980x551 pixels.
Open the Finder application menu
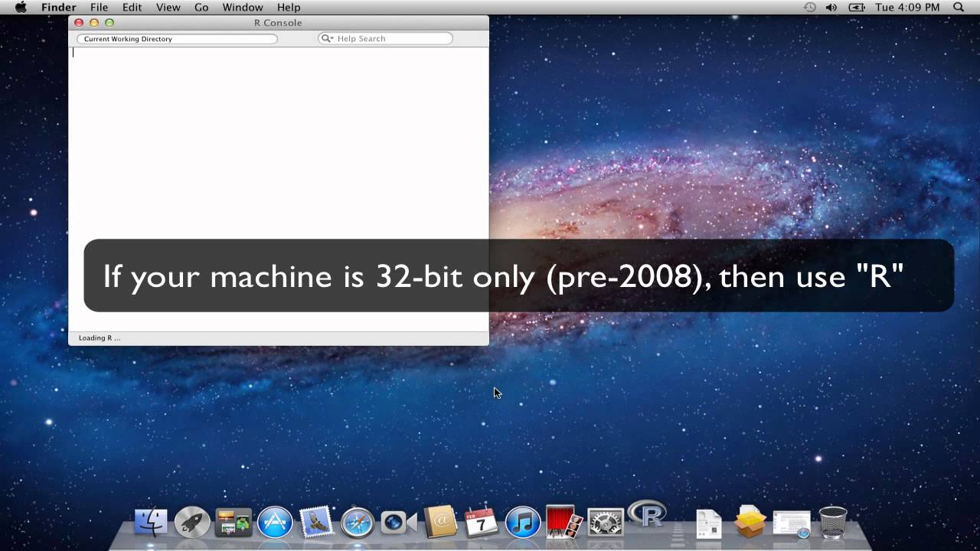click(x=59, y=7)
